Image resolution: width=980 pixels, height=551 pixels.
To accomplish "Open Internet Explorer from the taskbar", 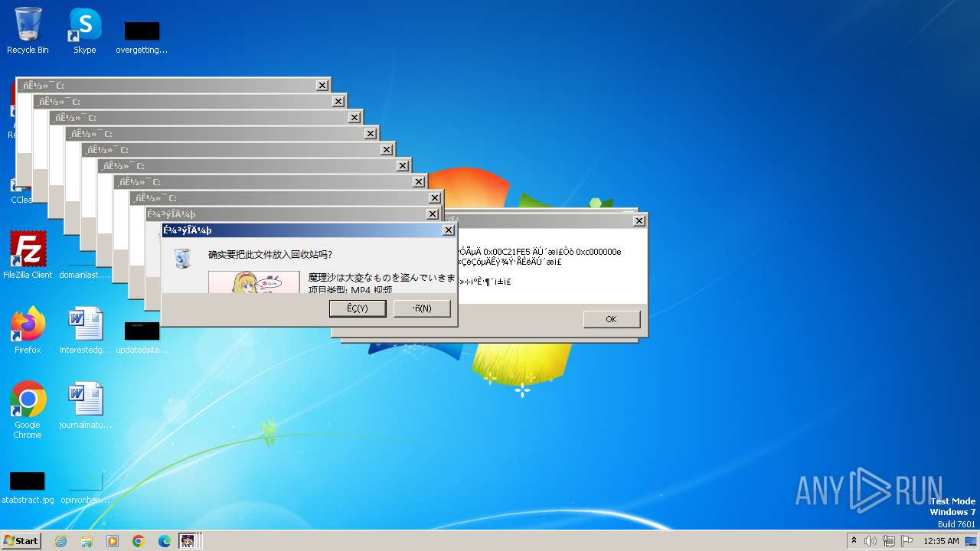I will 60,541.
